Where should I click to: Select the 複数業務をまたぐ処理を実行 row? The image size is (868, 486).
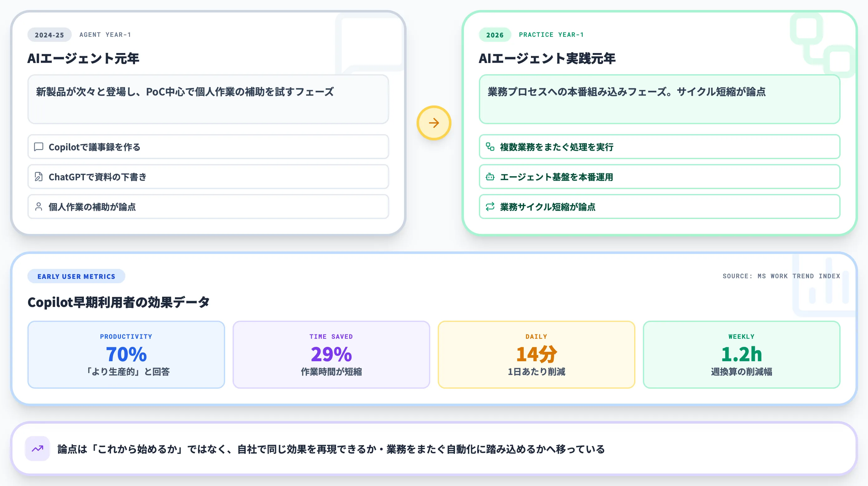point(659,147)
